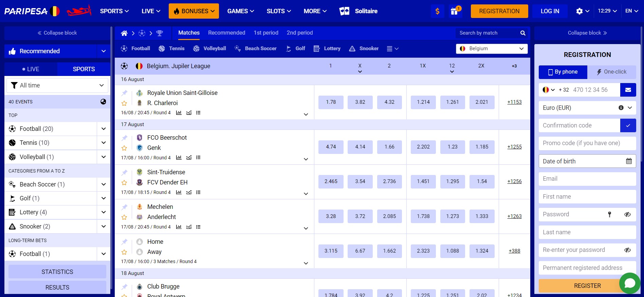Open the SLOTS menu
The image size is (644, 297).
coord(279,11)
